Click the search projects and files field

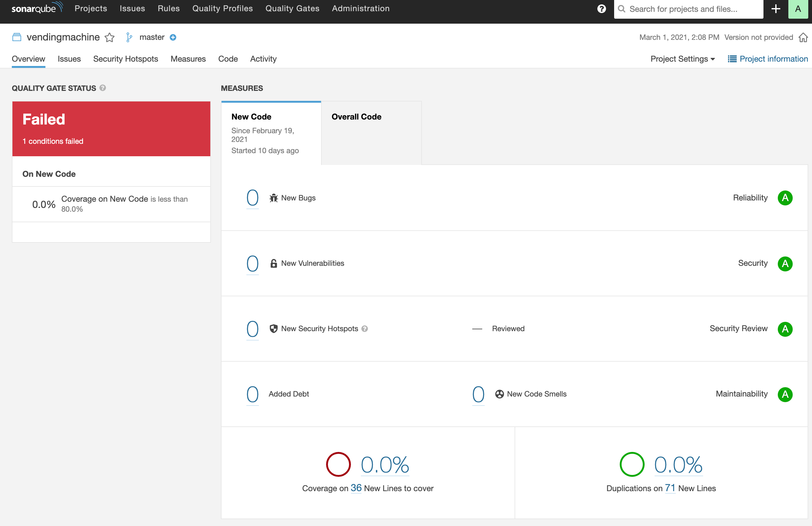689,9
